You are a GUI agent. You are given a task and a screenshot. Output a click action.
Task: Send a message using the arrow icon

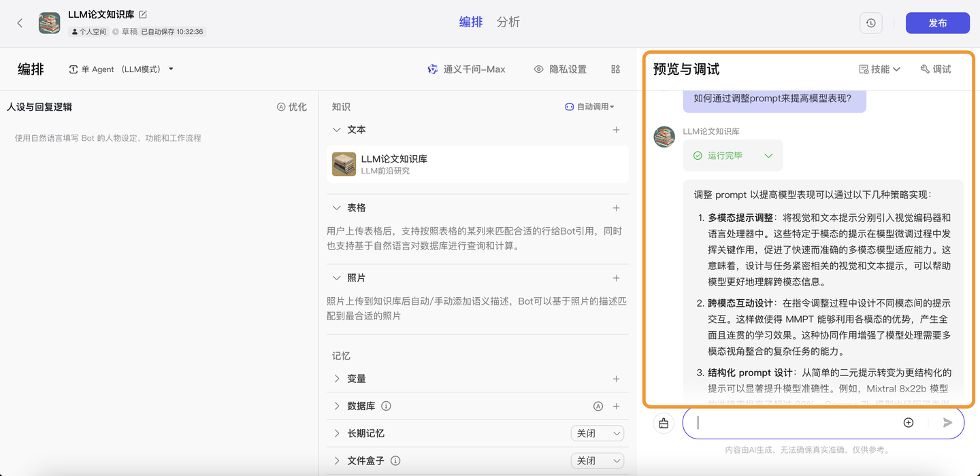[x=947, y=422]
